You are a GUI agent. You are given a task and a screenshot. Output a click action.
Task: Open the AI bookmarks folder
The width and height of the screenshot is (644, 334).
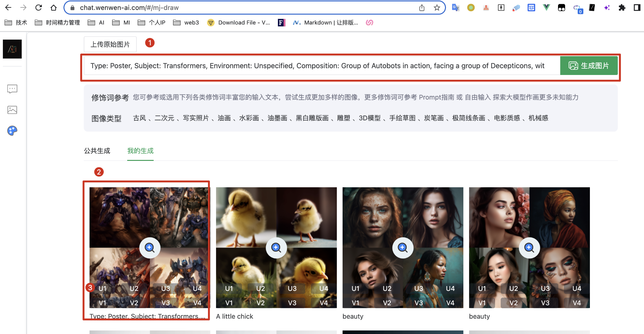(x=96, y=23)
